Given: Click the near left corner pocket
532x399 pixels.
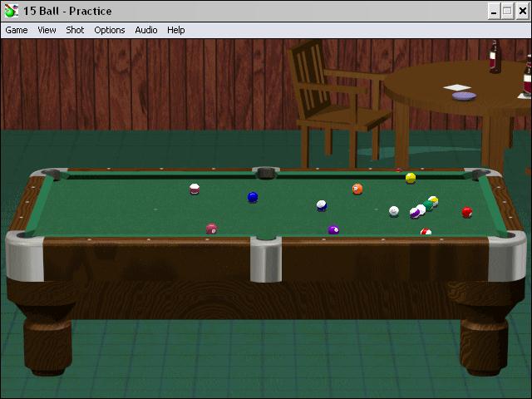Looking at the screenshot, I should (25, 234).
